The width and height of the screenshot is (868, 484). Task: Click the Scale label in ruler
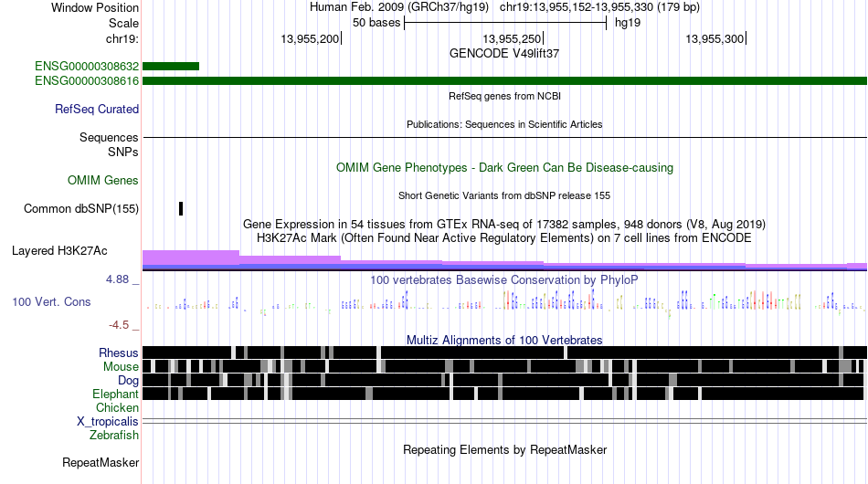click(124, 23)
